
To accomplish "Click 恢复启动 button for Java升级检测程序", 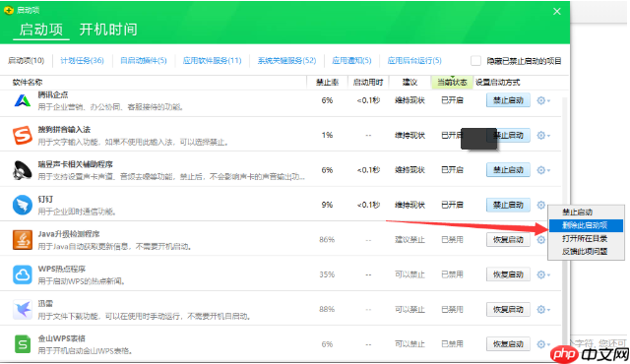I will pos(508,240).
